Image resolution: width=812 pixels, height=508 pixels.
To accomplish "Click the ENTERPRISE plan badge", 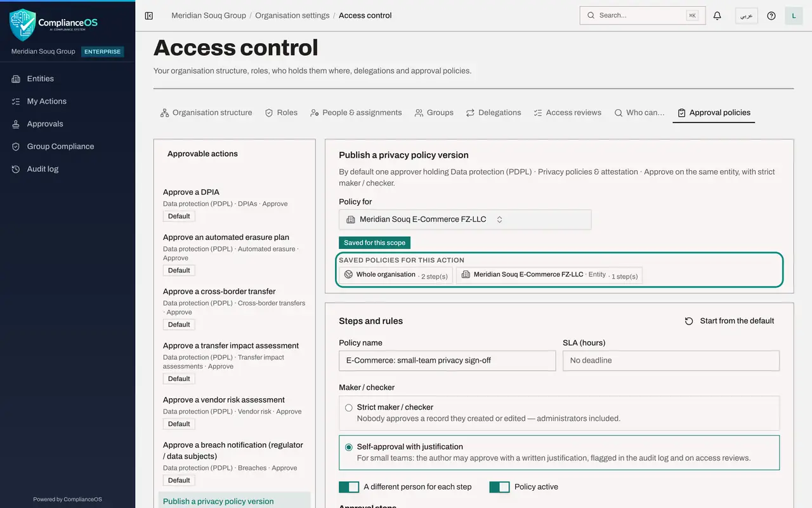I will coord(103,52).
